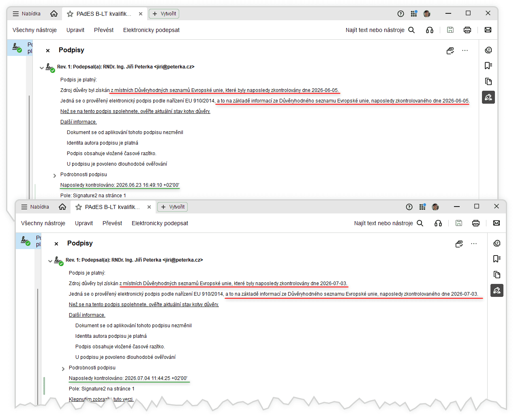The height and width of the screenshot is (420, 516).
Task: Expand Podrobnosti podpisu in top panel
Action: pos(54,175)
